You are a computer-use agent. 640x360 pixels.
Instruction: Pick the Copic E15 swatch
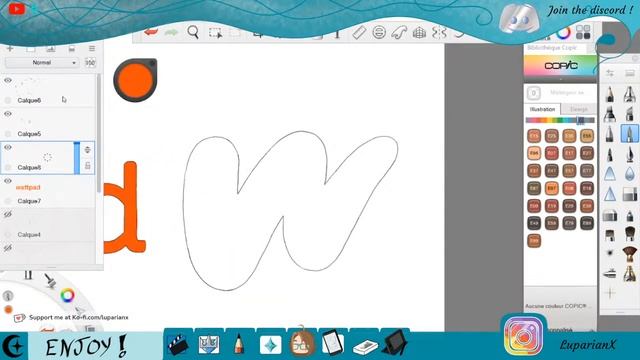(x=534, y=136)
